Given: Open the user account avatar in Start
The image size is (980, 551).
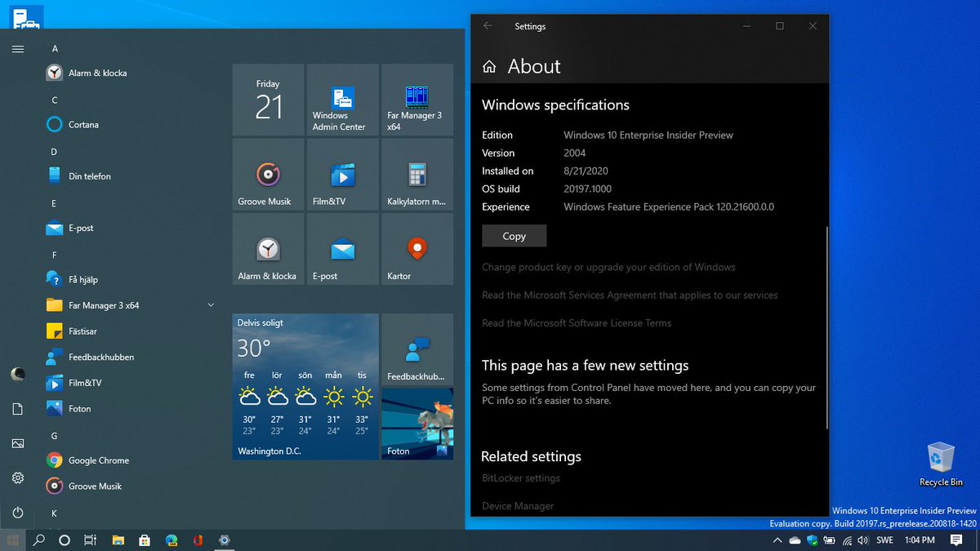Looking at the screenshot, I should click(18, 375).
